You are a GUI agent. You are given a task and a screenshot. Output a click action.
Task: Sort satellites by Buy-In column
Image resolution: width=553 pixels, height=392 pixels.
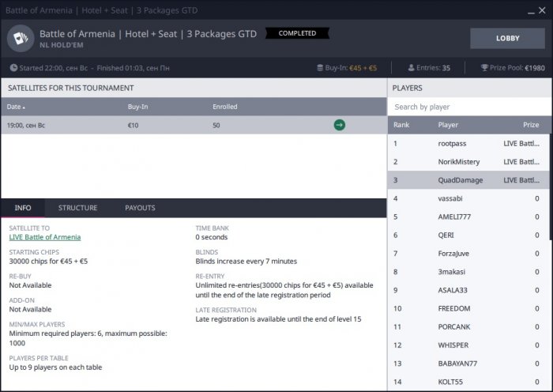[x=137, y=106]
